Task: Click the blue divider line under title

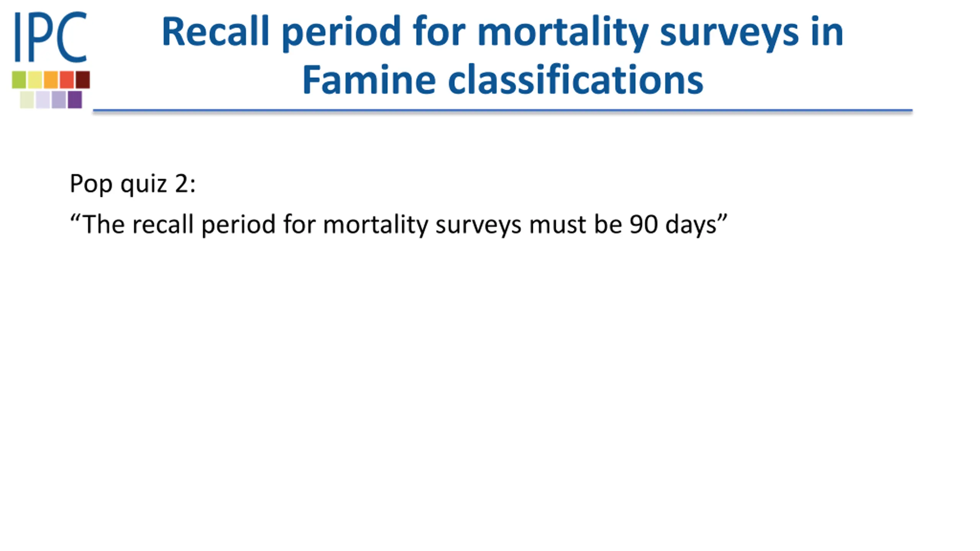Action: coord(503,111)
